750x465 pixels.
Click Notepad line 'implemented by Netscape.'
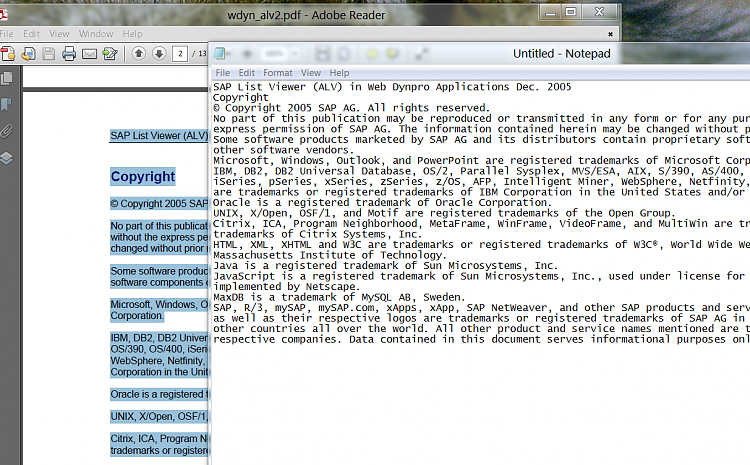click(287, 287)
